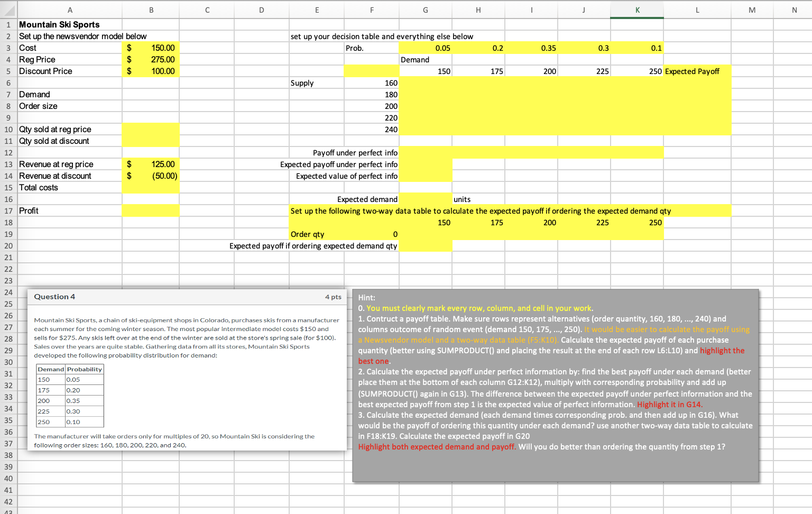Select the yellow cell beside Qty sold at reg price
The image size is (812, 514).
(x=151, y=129)
